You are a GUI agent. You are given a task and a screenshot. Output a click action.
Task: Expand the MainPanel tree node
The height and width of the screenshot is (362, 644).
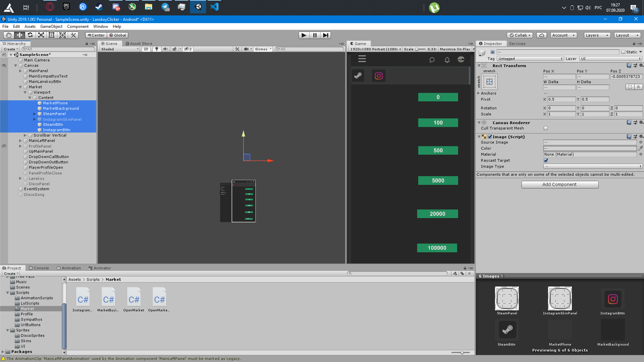pos(20,71)
